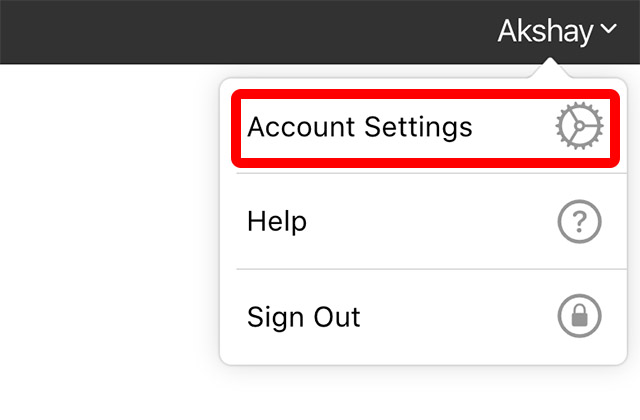Click the red-highlighted Account Settings row
640x420 pixels.
(x=425, y=128)
